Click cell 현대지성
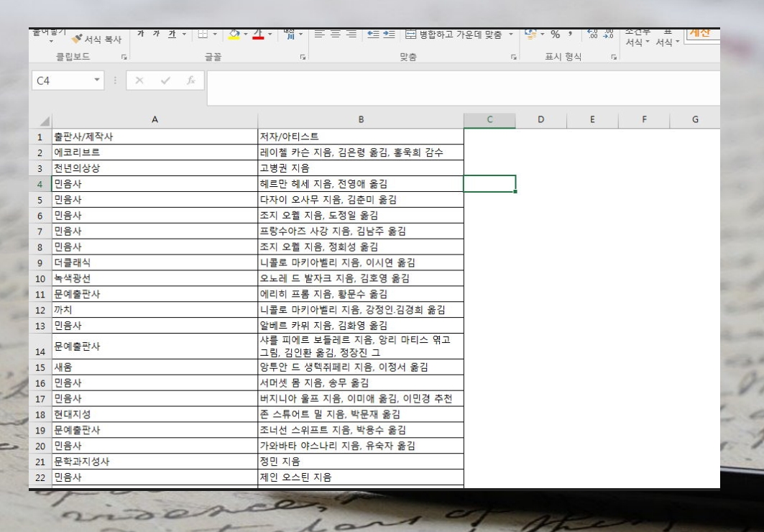Viewport: 764px width, 532px height. pyautogui.click(x=155, y=414)
